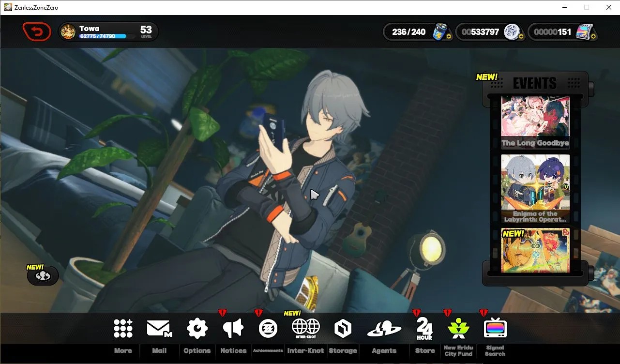The image size is (620, 364).
Task: Open the More grid menu icon
Action: click(x=123, y=328)
